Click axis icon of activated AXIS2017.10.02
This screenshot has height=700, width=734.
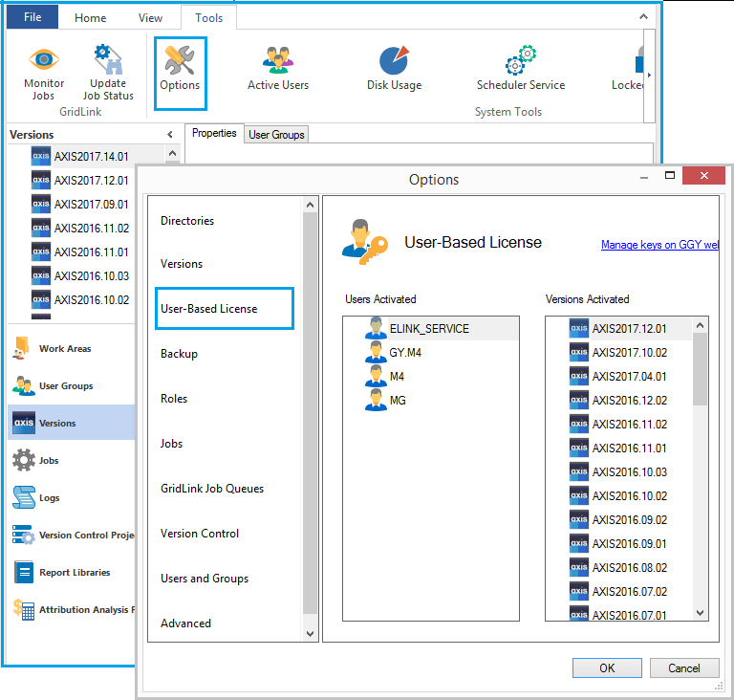(578, 352)
